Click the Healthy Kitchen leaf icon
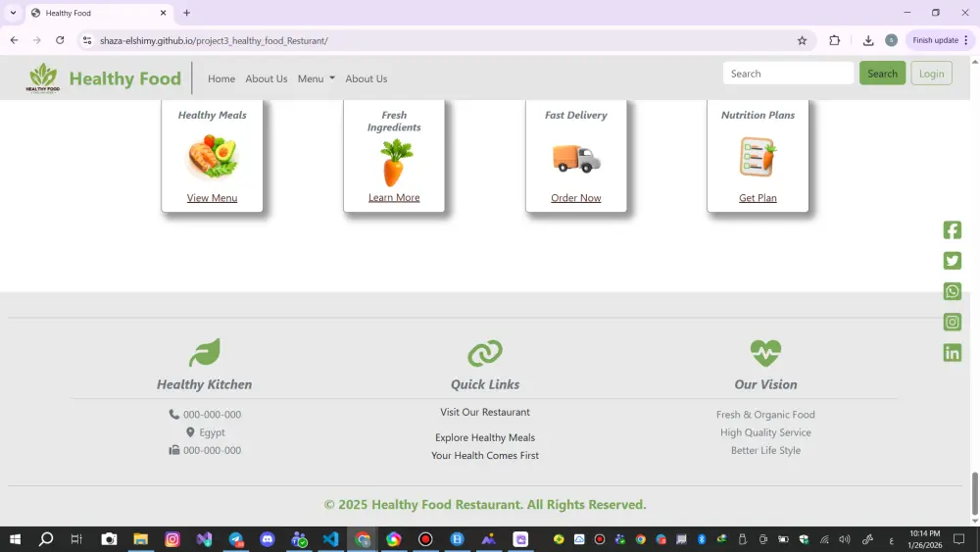 [x=205, y=353]
